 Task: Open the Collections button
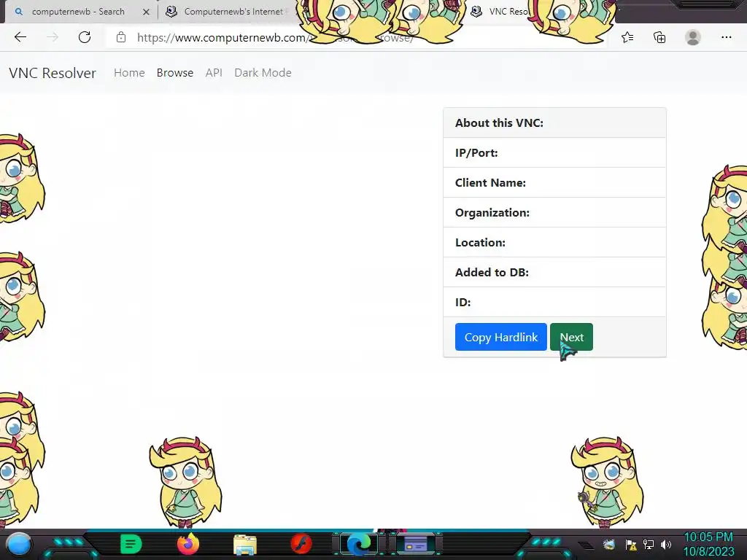click(659, 37)
